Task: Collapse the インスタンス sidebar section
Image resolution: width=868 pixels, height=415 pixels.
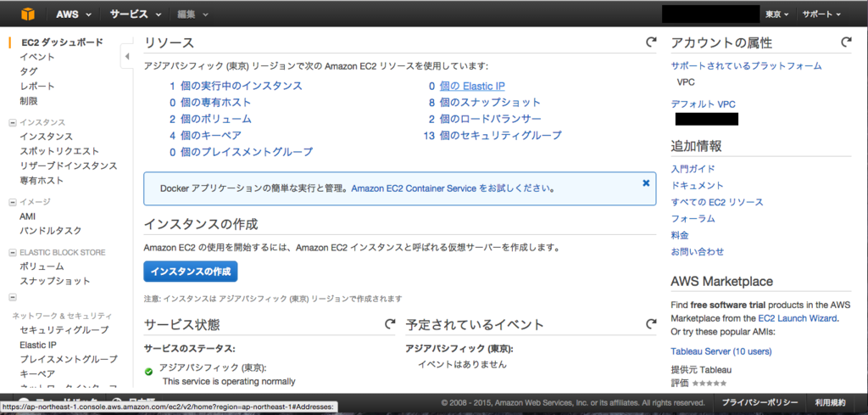Action: (x=13, y=122)
